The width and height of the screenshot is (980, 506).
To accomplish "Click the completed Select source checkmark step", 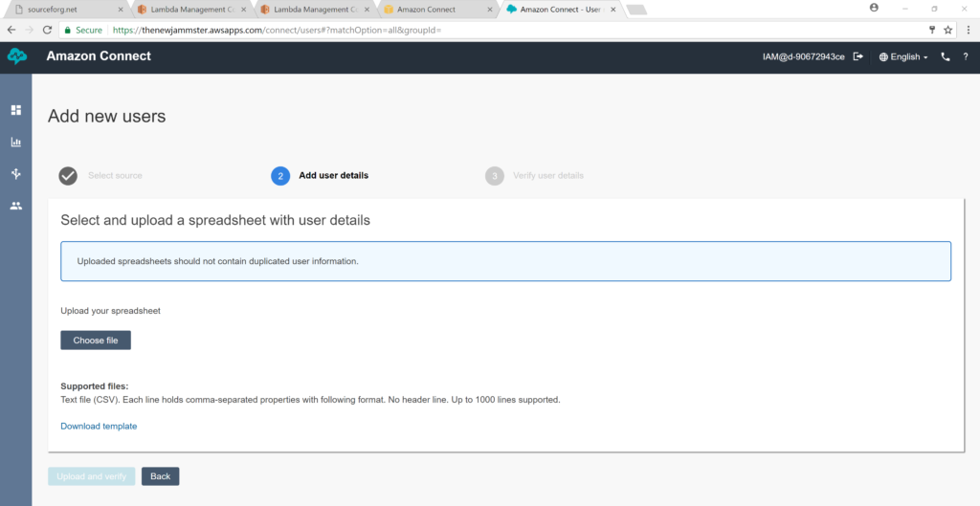I will click(68, 176).
